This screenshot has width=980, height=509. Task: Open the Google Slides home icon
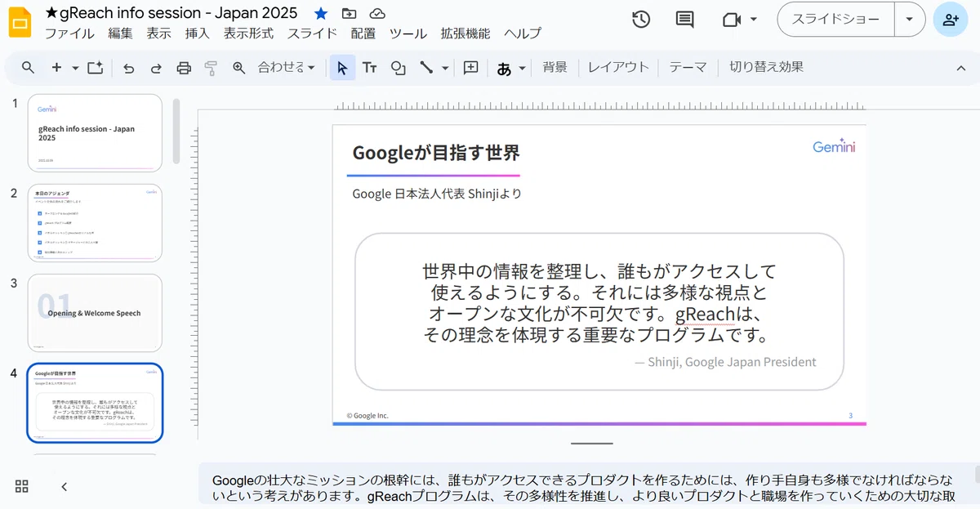[x=20, y=21]
